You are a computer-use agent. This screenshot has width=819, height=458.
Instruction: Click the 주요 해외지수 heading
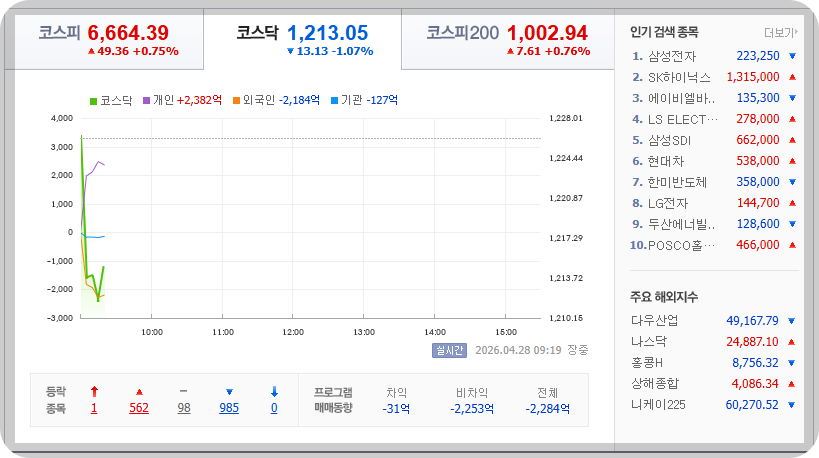[x=664, y=297]
